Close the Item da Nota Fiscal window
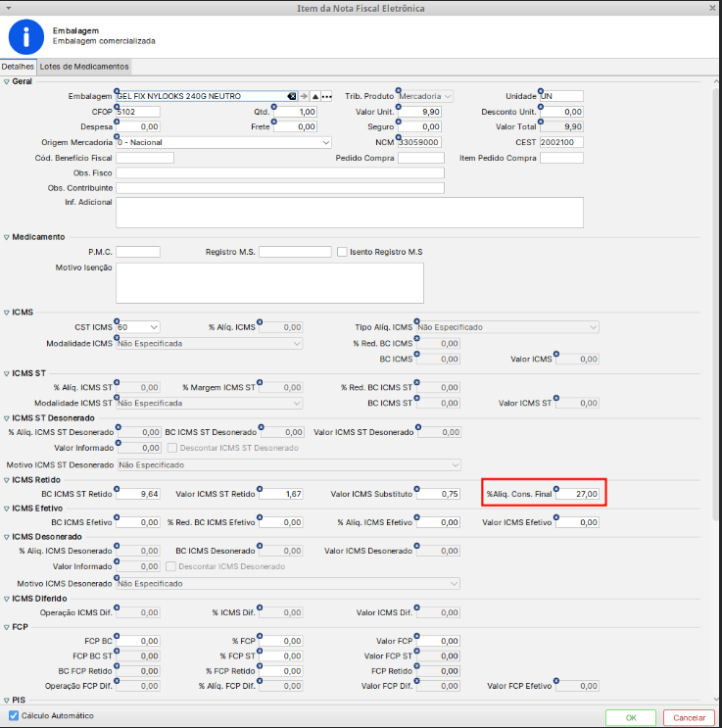Viewport: 722px width, 728px height. point(712,8)
